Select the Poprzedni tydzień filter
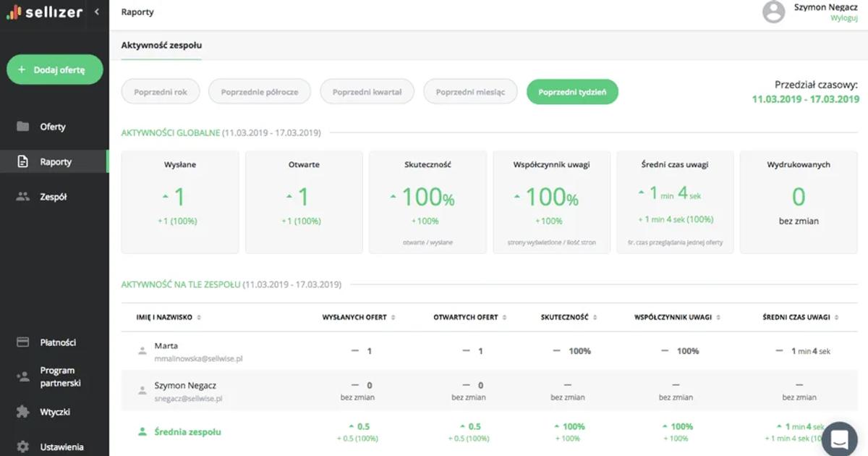This screenshot has height=456, width=868. click(573, 92)
